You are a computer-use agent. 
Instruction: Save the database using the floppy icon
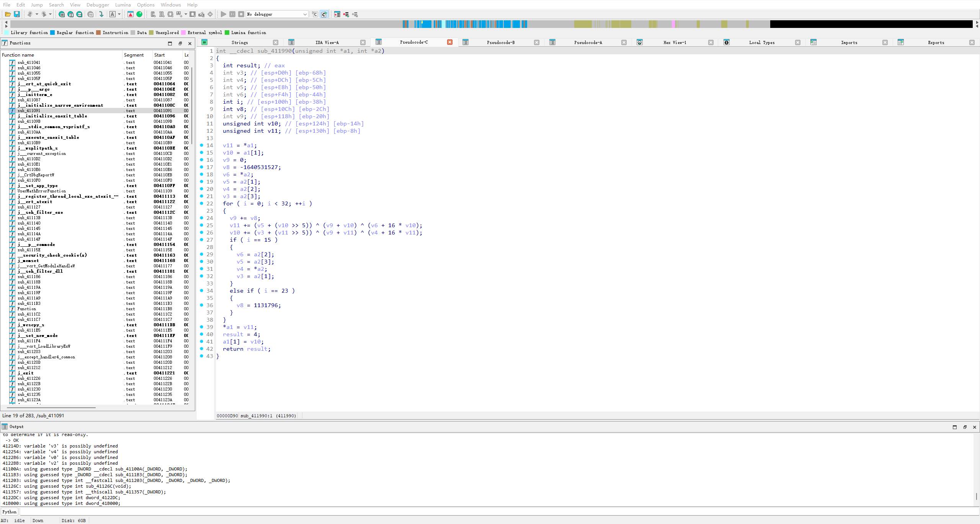17,14
